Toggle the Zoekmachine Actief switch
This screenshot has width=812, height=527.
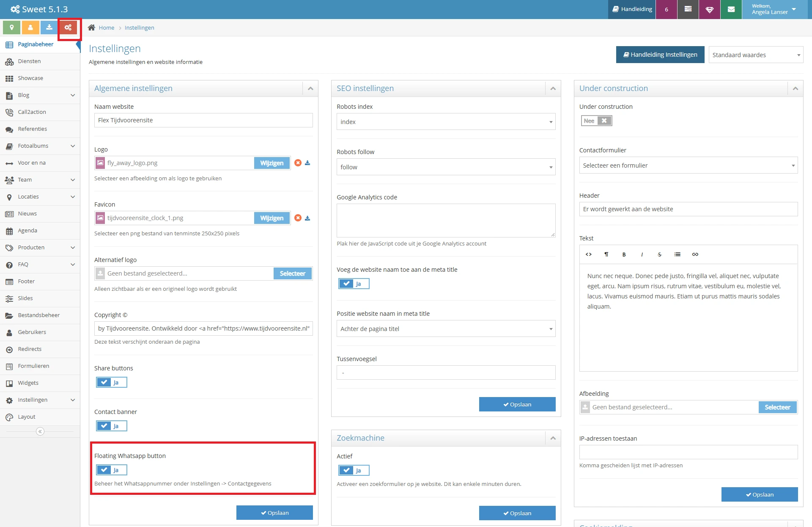coord(354,470)
